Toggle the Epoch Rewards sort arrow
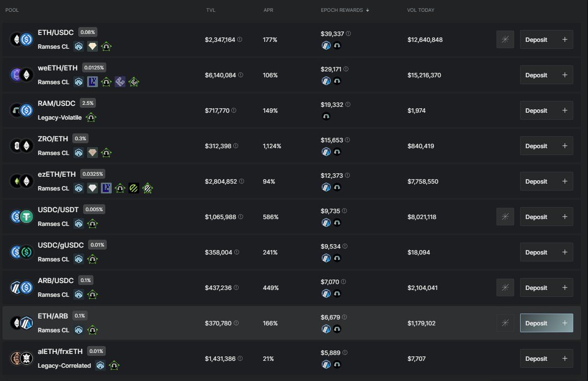Screen dimensions: 588x381 368,10
